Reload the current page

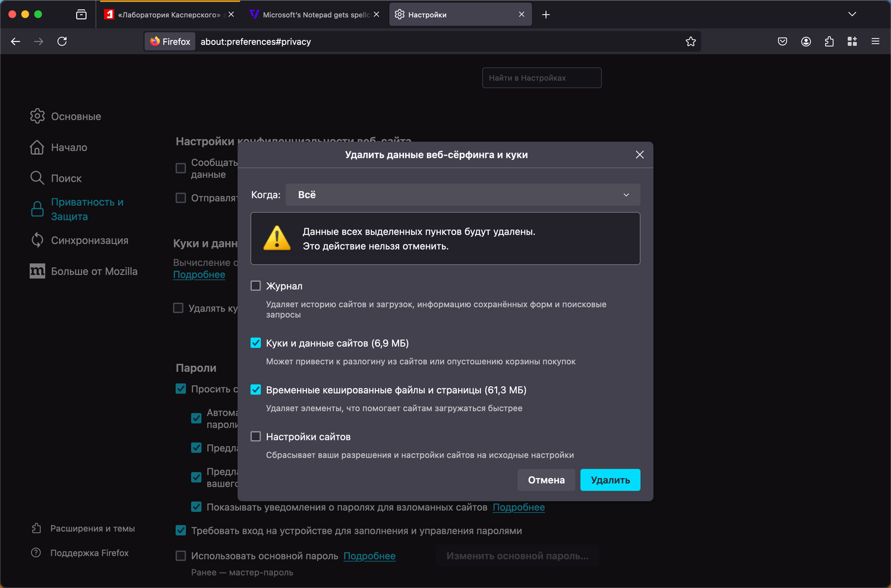pos(62,42)
